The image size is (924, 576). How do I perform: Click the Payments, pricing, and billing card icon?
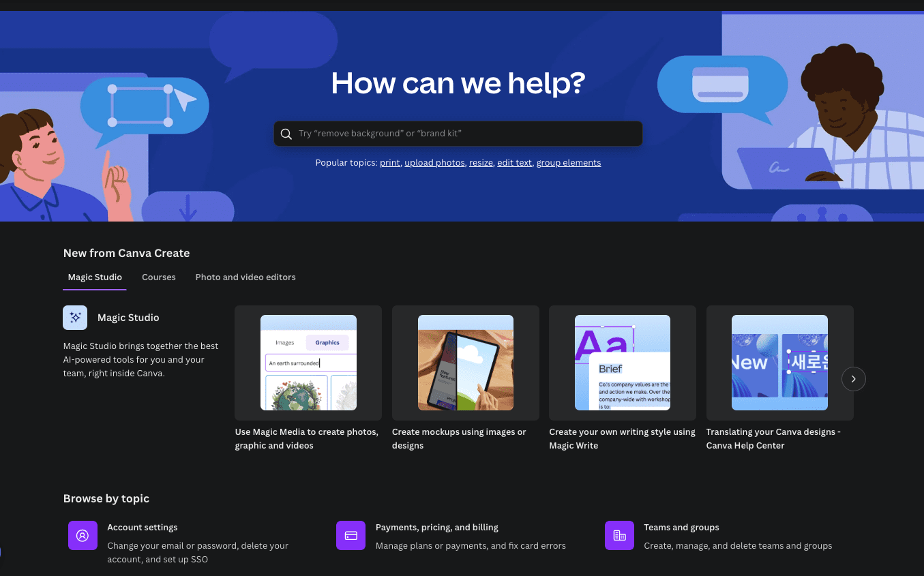point(351,535)
